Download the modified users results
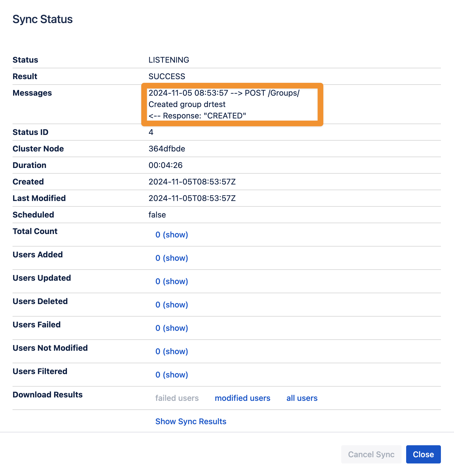The width and height of the screenshot is (454, 476). tap(242, 398)
